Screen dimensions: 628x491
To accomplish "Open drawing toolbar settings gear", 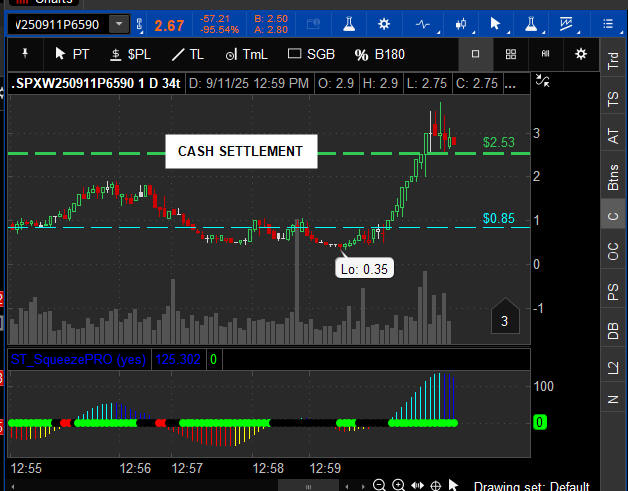I will coord(581,54).
